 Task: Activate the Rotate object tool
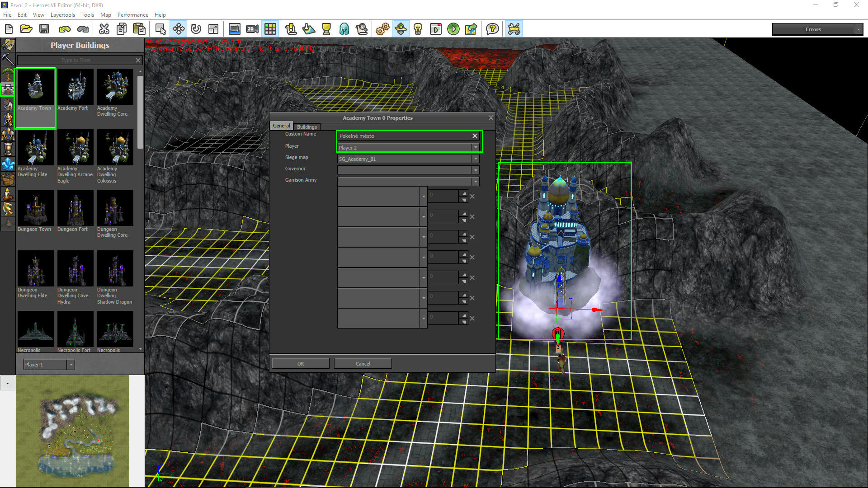[x=196, y=29]
